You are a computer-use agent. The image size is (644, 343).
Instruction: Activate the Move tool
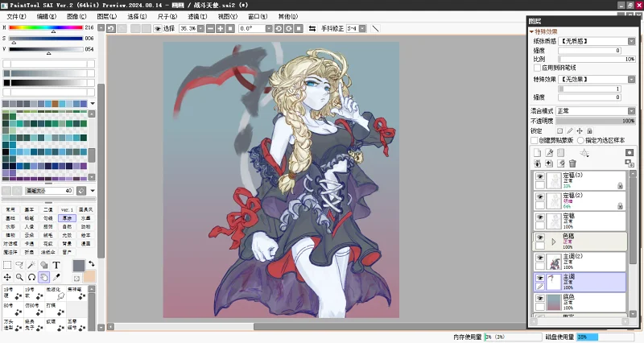7,277
